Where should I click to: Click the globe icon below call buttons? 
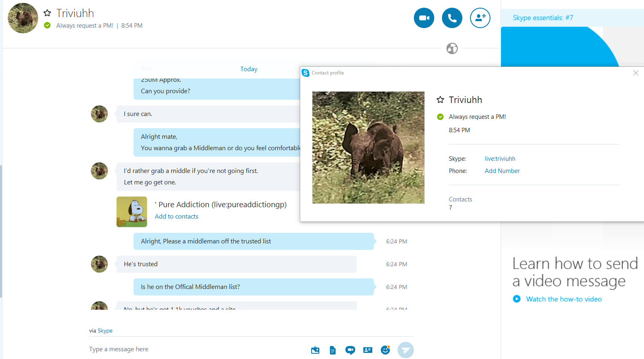coord(452,48)
